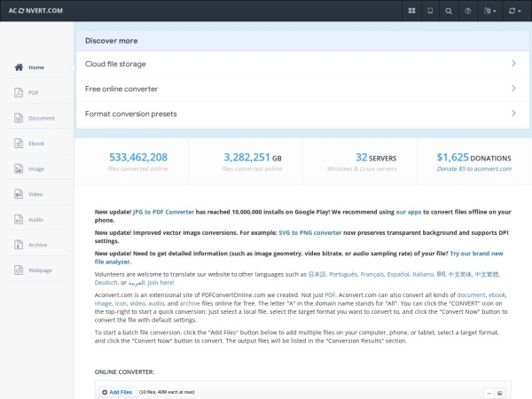Click the minus icon in converter header
The height and width of the screenshot is (399, 532).
pos(489,393)
